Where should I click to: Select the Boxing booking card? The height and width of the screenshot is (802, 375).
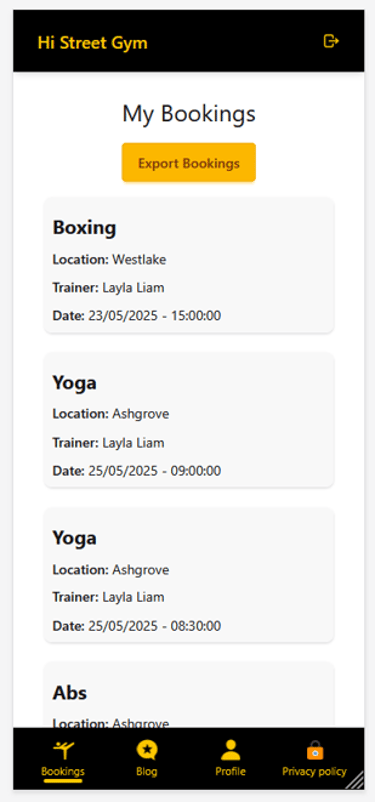(189, 265)
